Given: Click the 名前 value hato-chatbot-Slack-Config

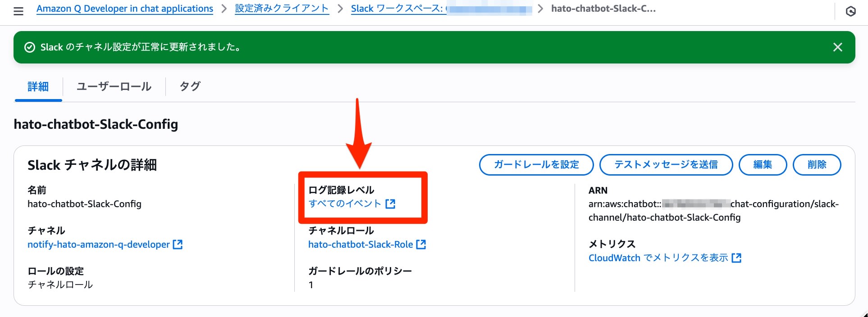Looking at the screenshot, I should coord(84,204).
